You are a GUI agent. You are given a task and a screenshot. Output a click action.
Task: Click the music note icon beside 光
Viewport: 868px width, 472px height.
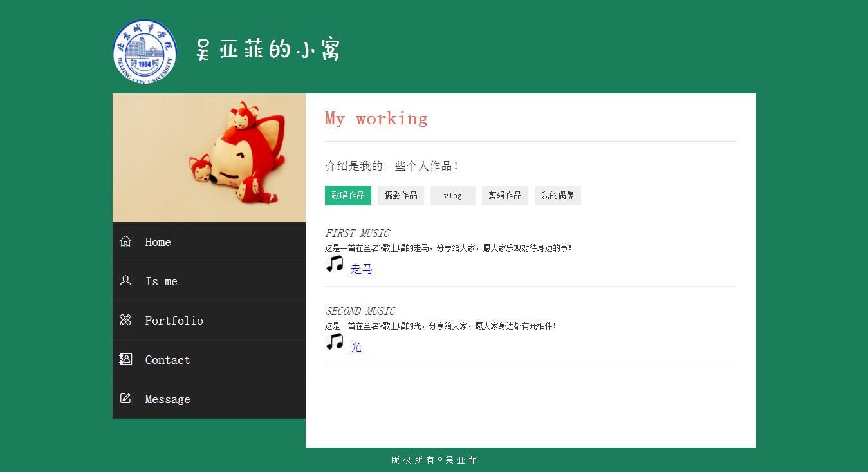point(335,342)
